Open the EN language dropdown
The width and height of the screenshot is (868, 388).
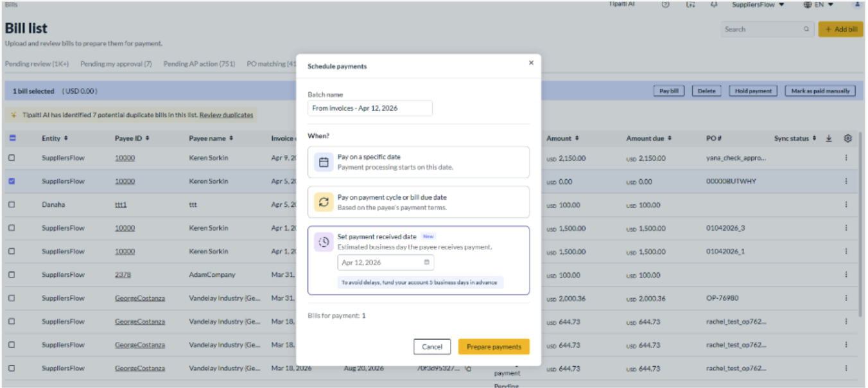tap(819, 4)
